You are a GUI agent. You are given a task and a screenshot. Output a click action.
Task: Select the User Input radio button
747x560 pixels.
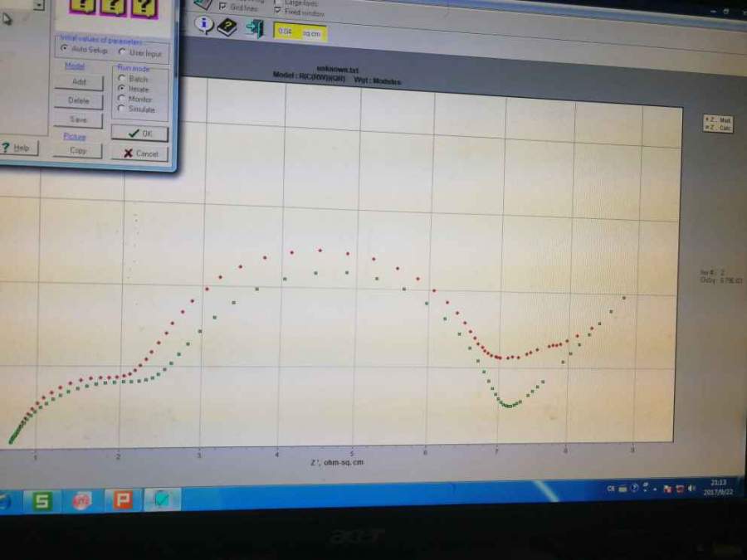click(x=123, y=51)
